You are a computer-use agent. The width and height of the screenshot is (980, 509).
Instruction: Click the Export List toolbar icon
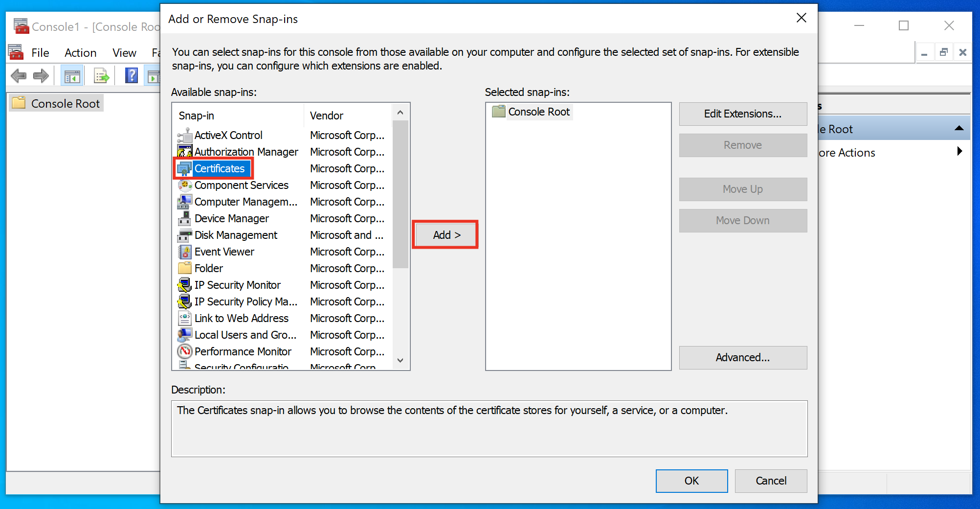pos(101,76)
